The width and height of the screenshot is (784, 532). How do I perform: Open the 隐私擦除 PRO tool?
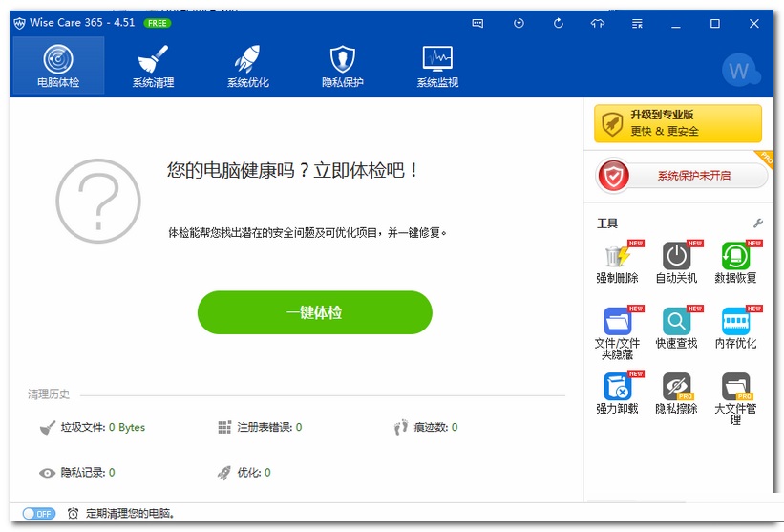(676, 393)
